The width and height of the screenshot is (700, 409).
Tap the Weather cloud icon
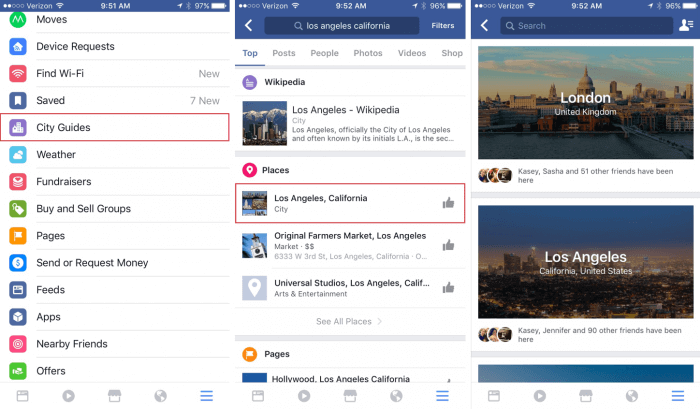coord(18,154)
